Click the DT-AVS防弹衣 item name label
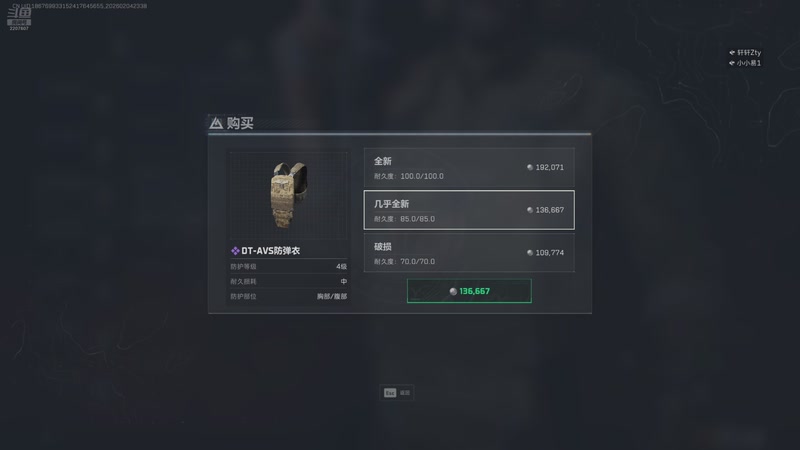Image resolution: width=800 pixels, height=450 pixels. (270, 251)
